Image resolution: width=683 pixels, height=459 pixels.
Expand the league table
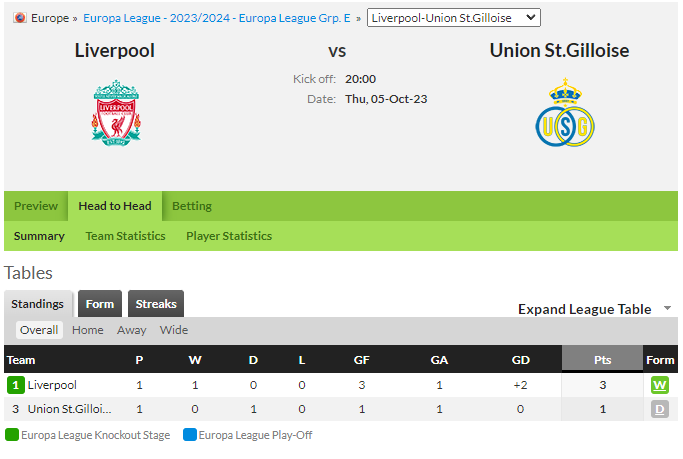(x=584, y=309)
